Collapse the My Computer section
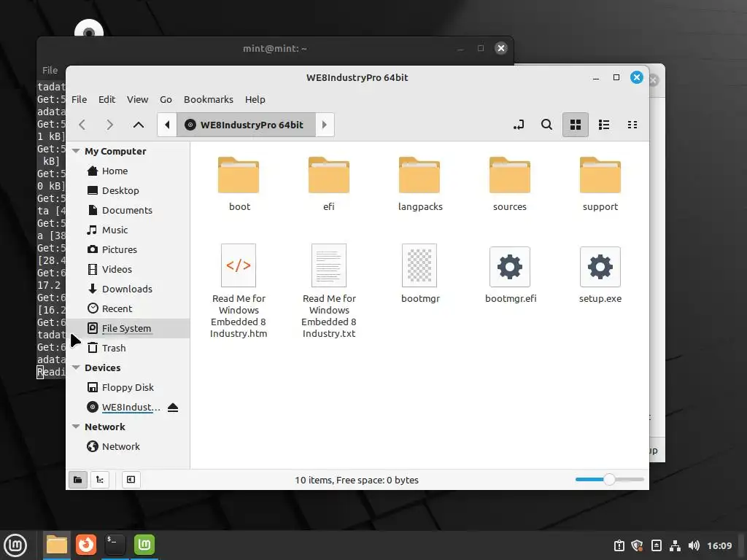 point(76,151)
